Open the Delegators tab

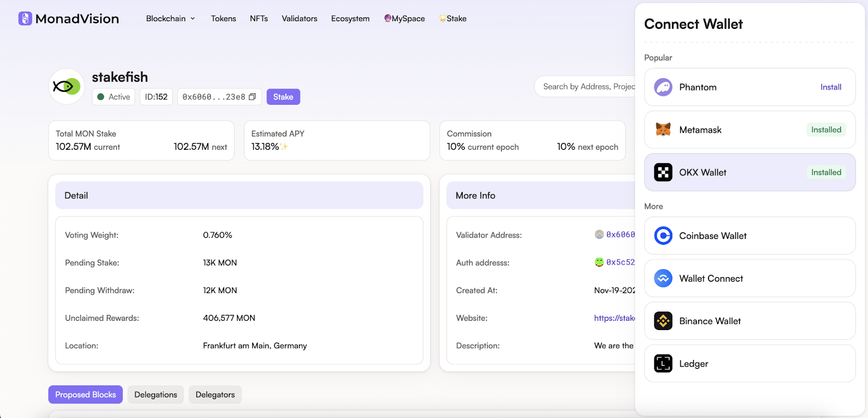(x=215, y=395)
